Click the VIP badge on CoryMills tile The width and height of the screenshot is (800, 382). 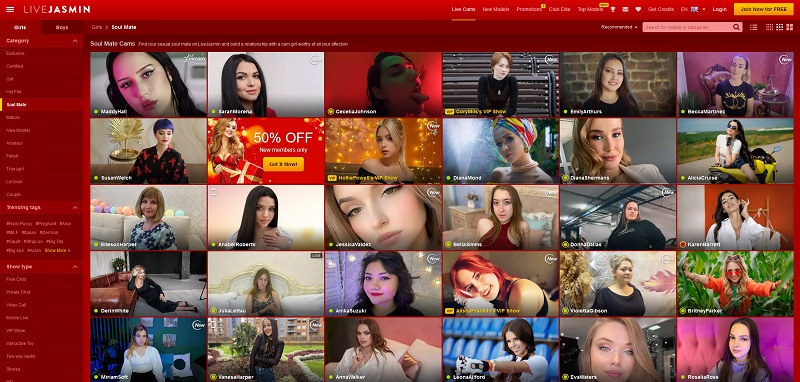449,112
